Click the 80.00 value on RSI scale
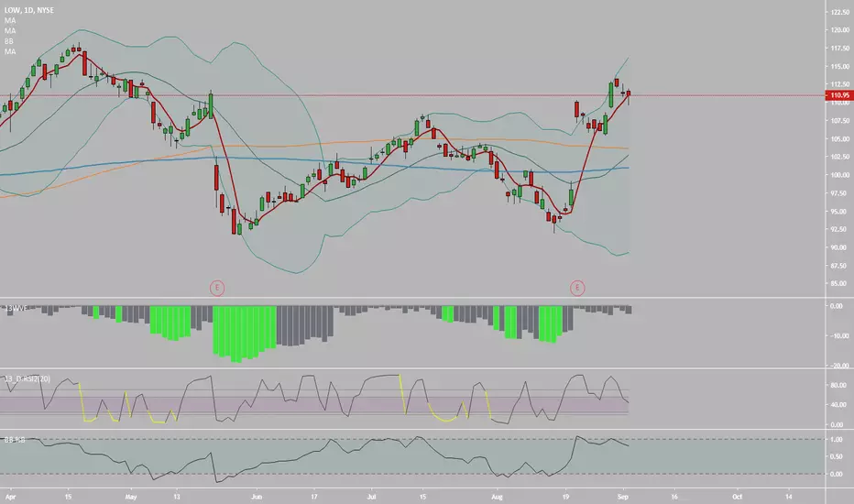This screenshot has height=504, width=854. tap(838, 385)
